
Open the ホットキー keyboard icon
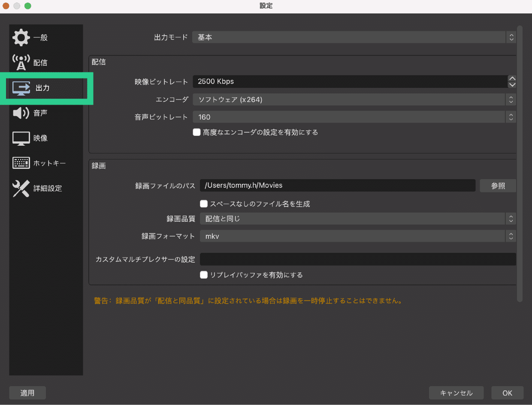21,163
